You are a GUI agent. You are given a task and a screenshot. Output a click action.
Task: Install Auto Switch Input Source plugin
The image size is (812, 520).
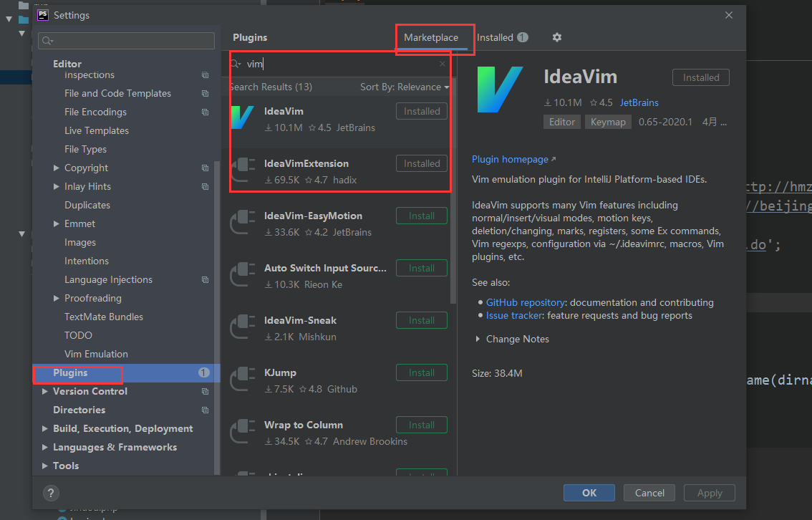tap(422, 269)
